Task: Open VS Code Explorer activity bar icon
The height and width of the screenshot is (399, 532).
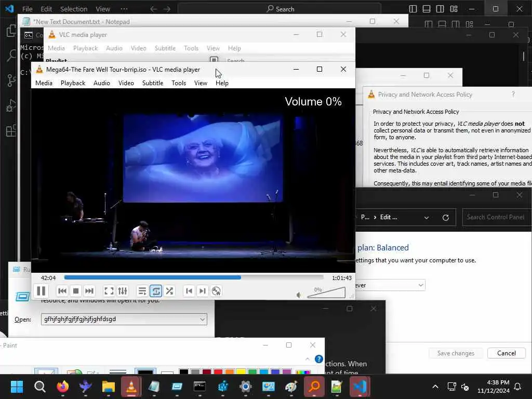Action: click(11, 31)
